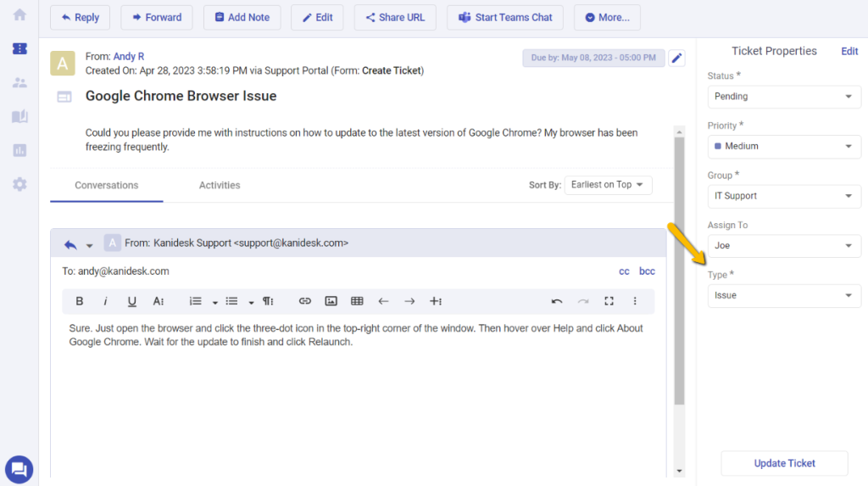The image size is (868, 486).
Task: Redo edit in editor
Action: coord(583,301)
